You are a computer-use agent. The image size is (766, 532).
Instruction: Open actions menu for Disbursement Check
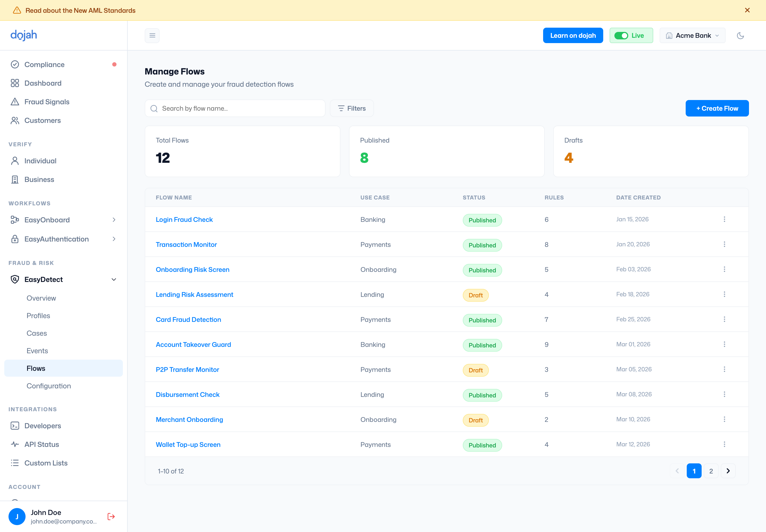point(724,394)
